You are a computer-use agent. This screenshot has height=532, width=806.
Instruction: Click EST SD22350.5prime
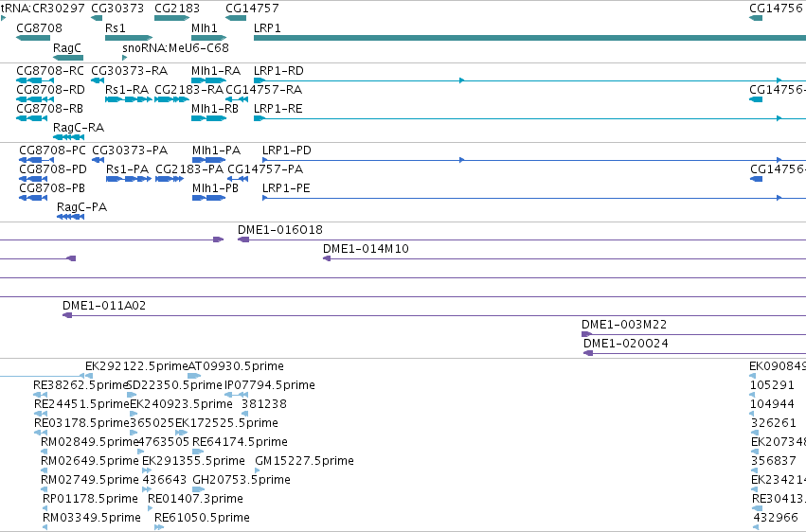pyautogui.click(x=174, y=385)
